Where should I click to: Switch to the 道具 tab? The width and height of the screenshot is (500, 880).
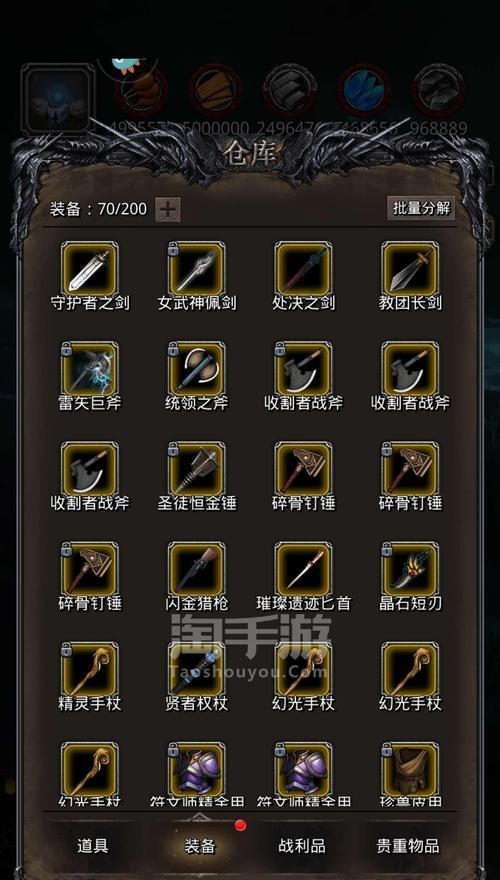coord(93,846)
